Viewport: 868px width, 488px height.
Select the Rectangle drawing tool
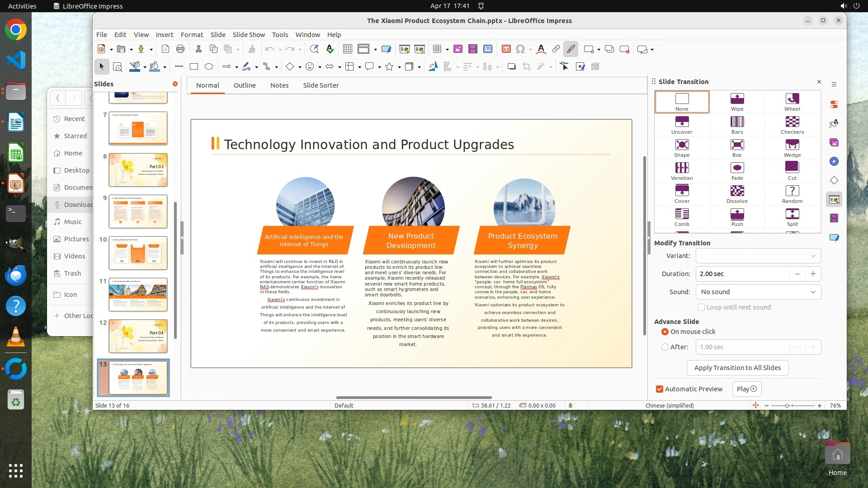(x=194, y=67)
